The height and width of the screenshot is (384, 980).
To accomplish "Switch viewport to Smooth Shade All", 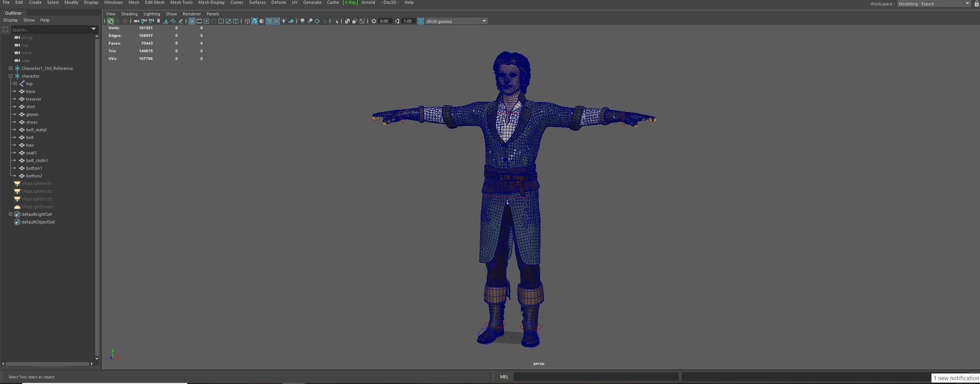I will [x=255, y=21].
